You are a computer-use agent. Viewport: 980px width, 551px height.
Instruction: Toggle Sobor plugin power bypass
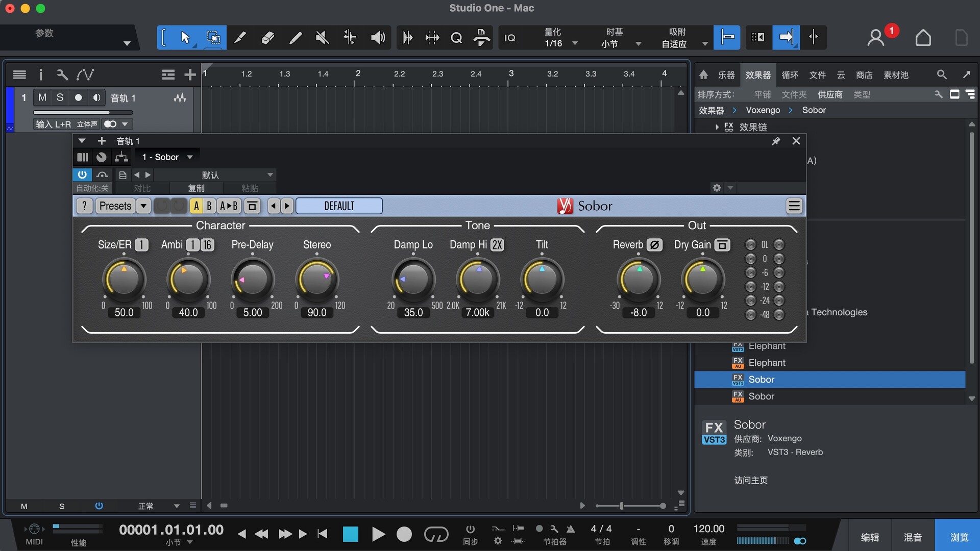tap(82, 174)
